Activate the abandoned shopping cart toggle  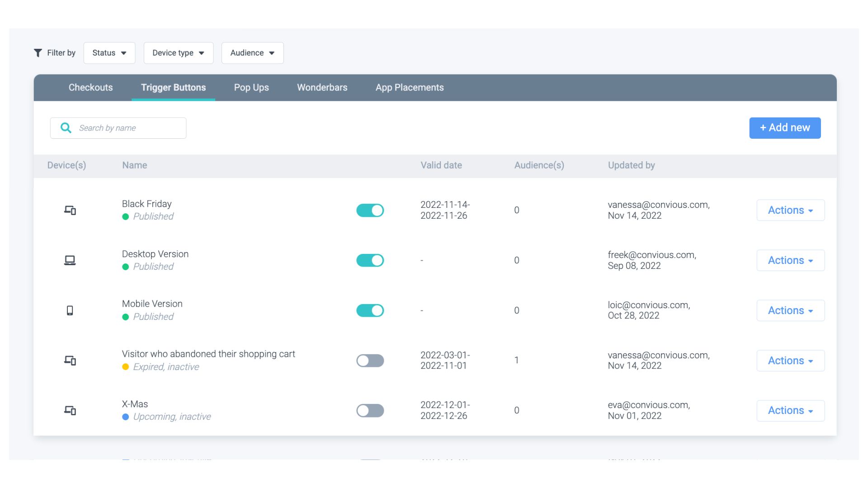tap(370, 361)
